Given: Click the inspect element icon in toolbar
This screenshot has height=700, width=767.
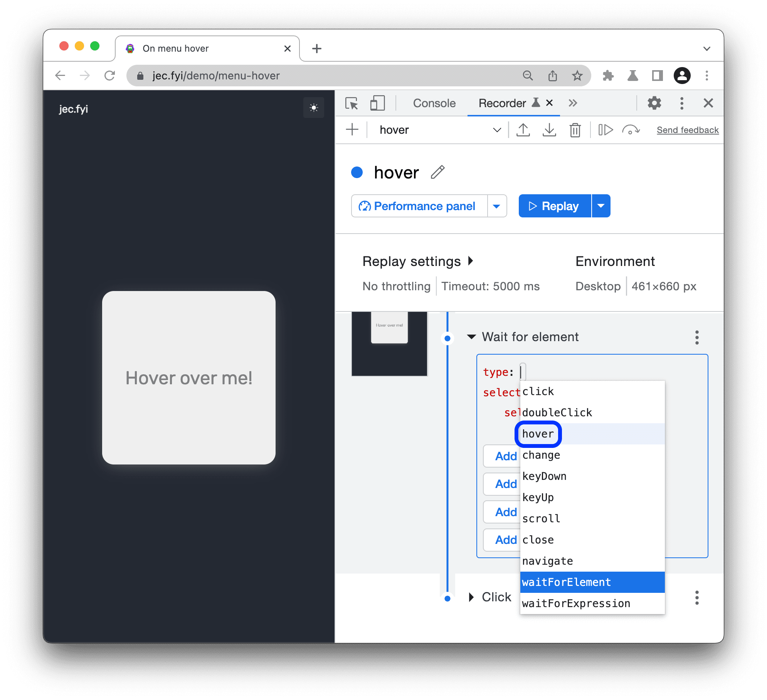Looking at the screenshot, I should click(350, 104).
